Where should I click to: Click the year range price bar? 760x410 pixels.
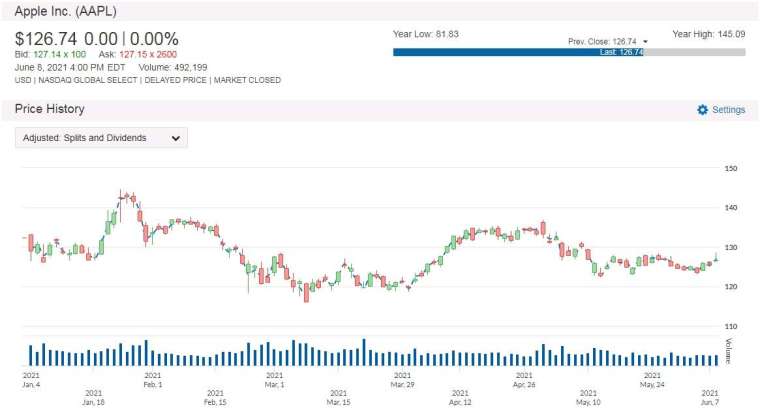point(569,52)
